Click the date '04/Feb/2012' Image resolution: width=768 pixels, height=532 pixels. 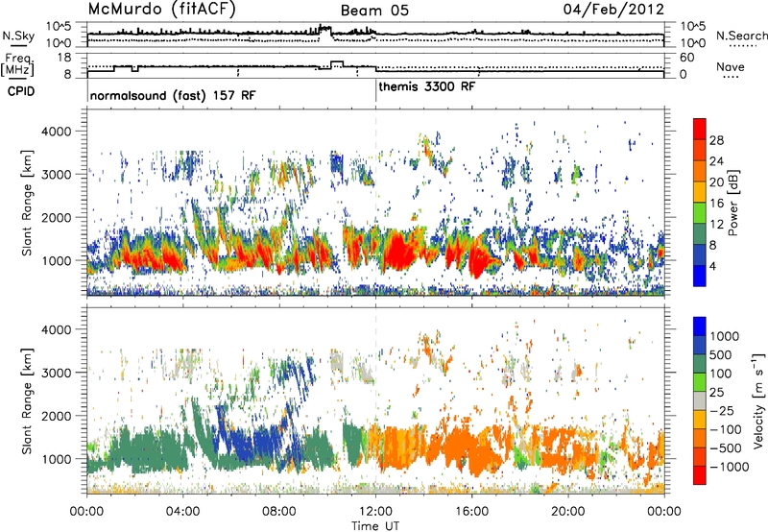pyautogui.click(x=613, y=10)
